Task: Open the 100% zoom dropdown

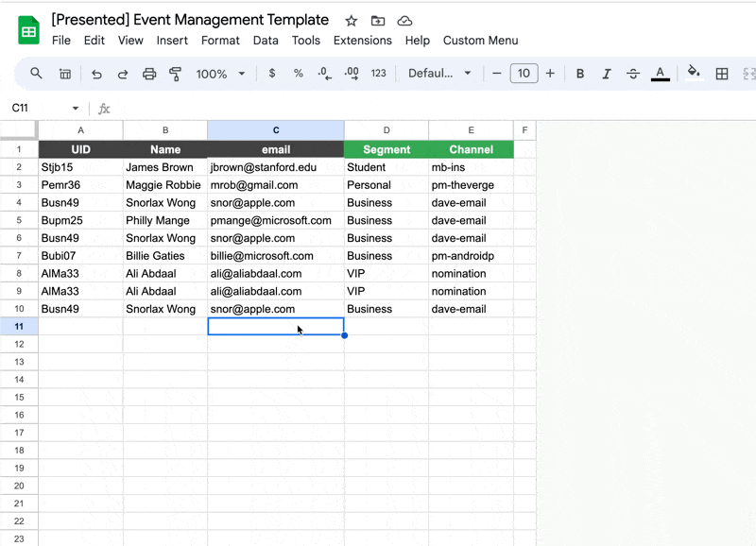Action: [220, 74]
